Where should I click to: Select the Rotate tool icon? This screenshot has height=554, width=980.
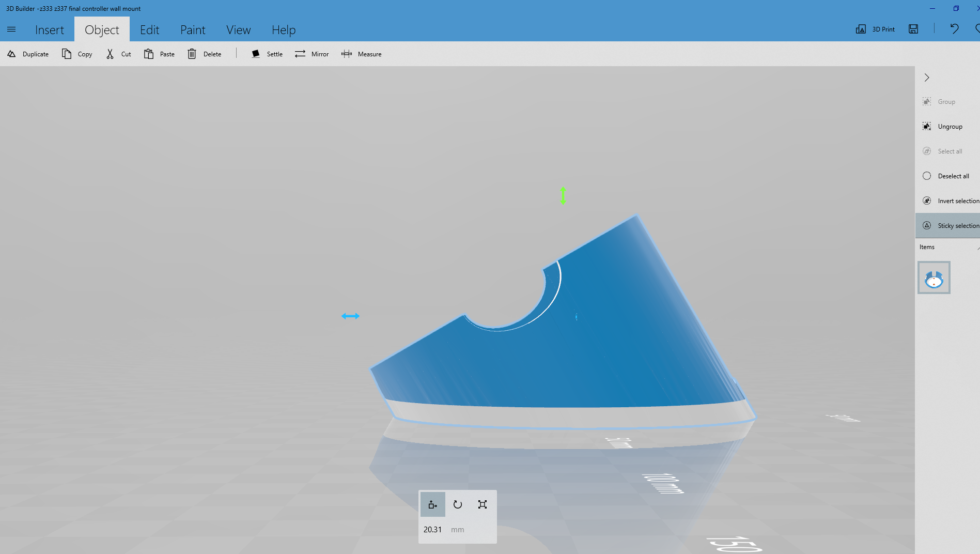coord(458,504)
